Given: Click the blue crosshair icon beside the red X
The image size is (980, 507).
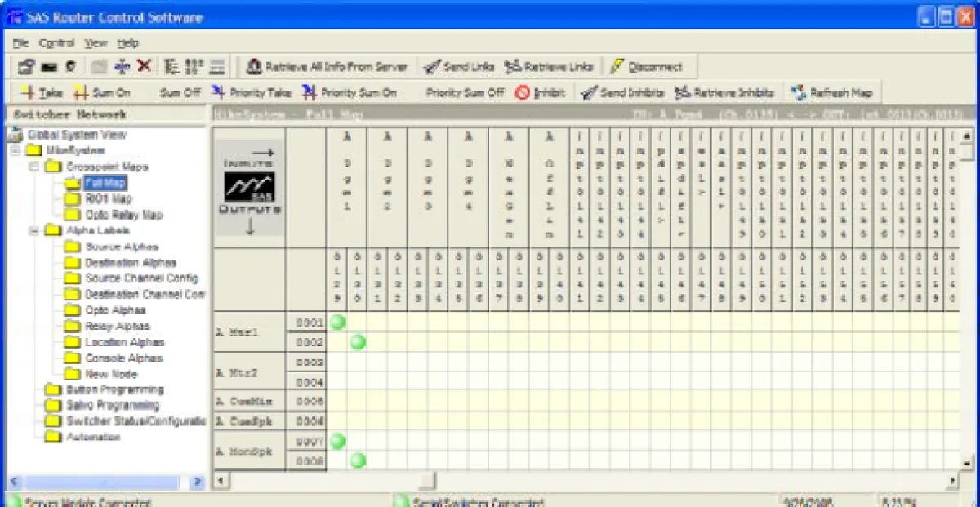Looking at the screenshot, I should [x=122, y=67].
